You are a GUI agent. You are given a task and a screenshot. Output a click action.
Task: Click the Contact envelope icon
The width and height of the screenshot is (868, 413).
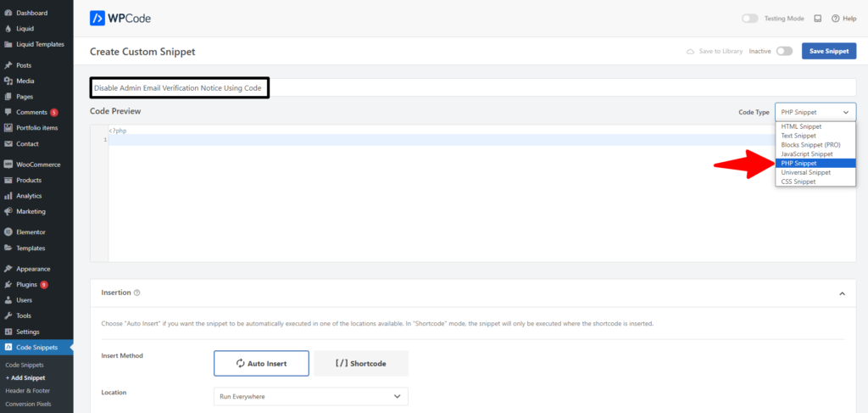[8, 144]
